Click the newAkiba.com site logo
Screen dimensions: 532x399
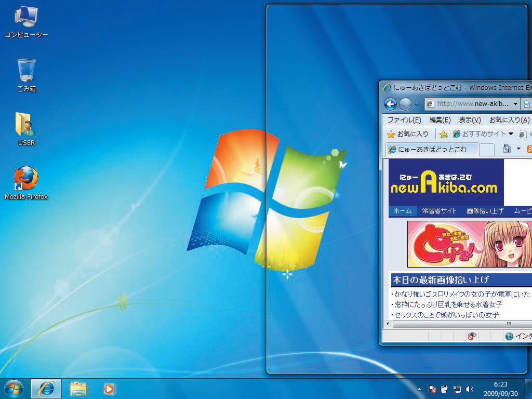(x=446, y=182)
